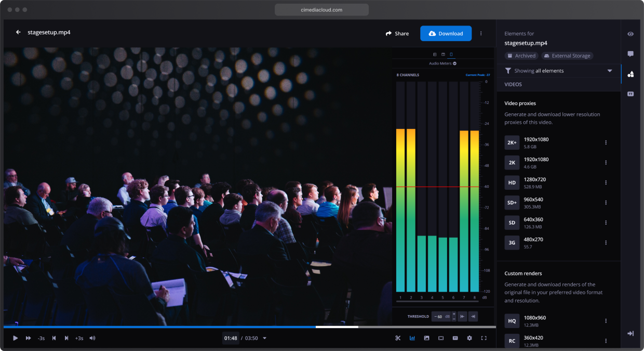Enter fullscreen mode
The image size is (644, 351).
click(x=484, y=338)
